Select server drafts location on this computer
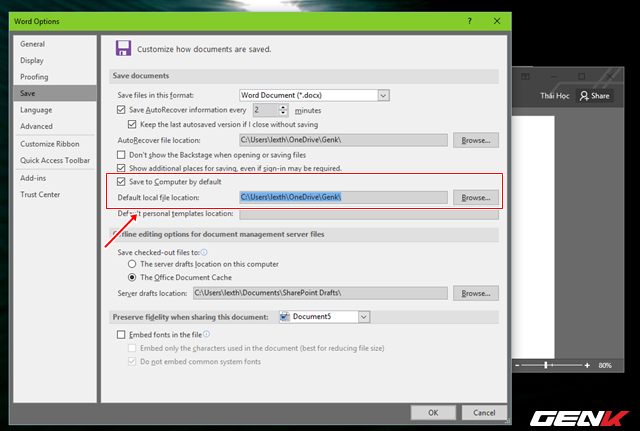Image resolution: width=640 pixels, height=431 pixels. [x=132, y=263]
